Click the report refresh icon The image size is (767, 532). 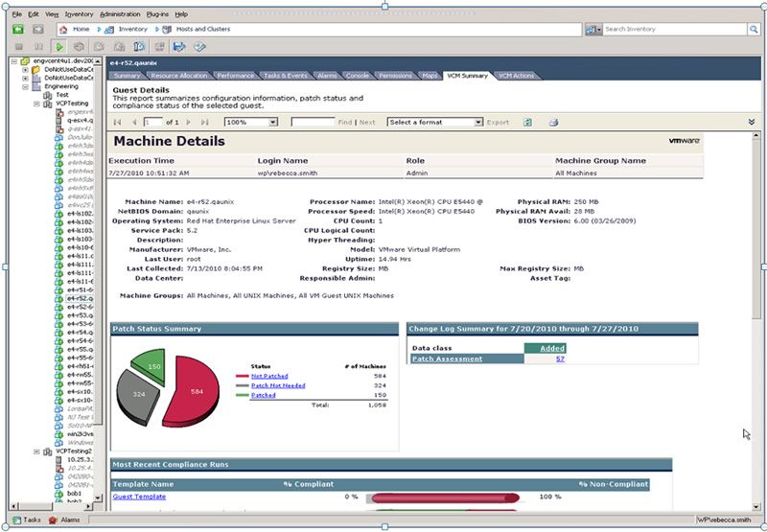coord(527,123)
